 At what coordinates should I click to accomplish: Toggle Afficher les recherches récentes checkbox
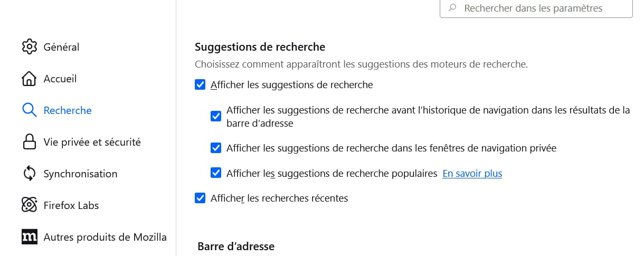coord(200,198)
